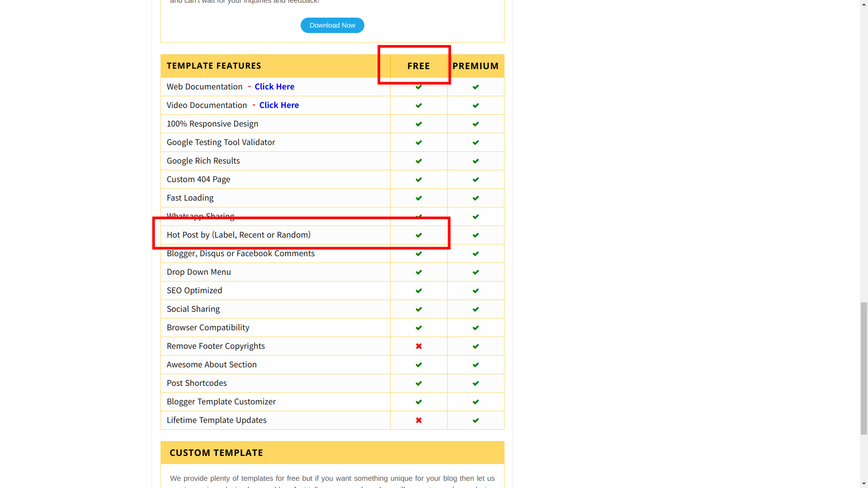This screenshot has width=868, height=488.
Task: Click the PREMIUM column header
Action: click(x=476, y=66)
